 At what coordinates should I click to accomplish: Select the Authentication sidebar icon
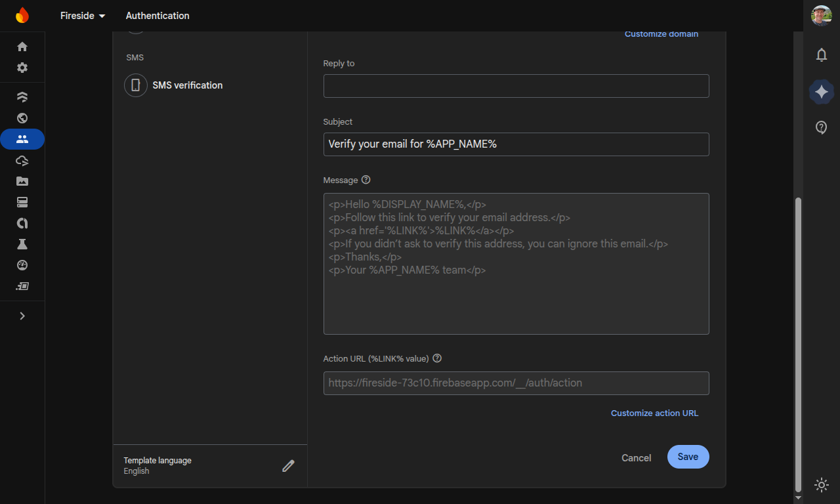tap(22, 139)
